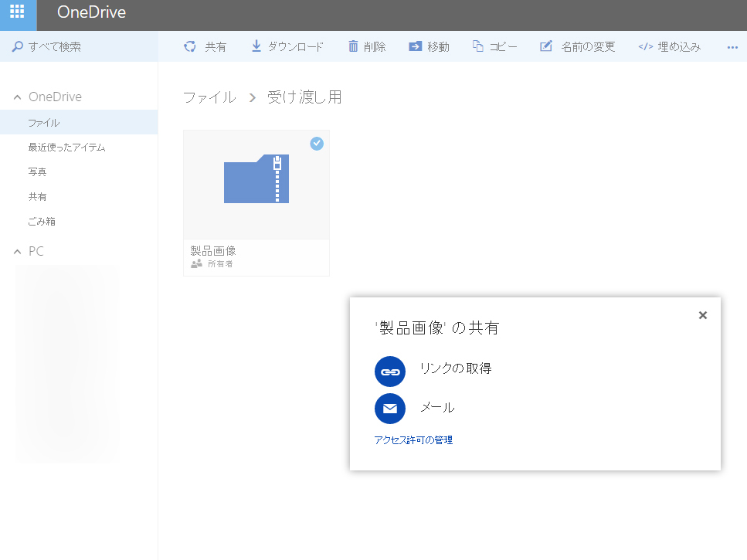Switch to 最近使ったアイテム in sidebar
This screenshot has height=560, width=747.
point(66,147)
